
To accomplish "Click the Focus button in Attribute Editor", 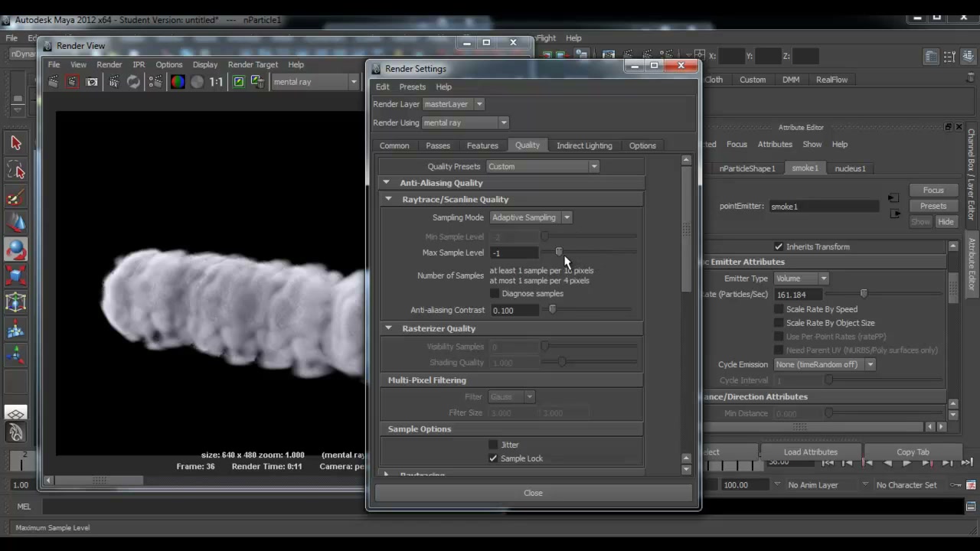I will [x=933, y=190].
